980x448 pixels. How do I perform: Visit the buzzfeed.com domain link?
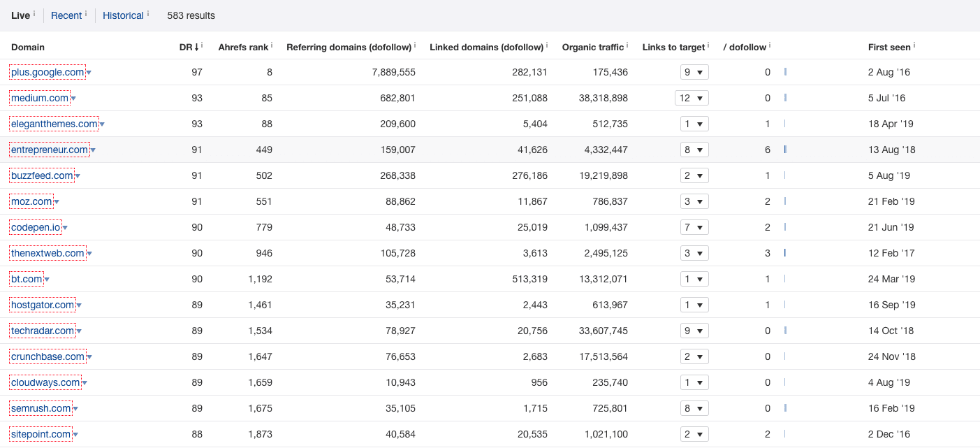coord(42,175)
